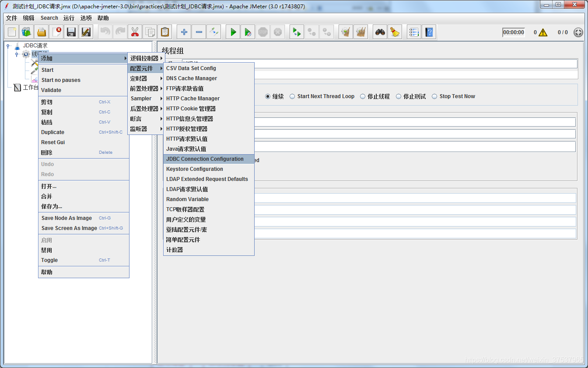588x368 pixels.
Task: Click the Toggle element toolbar icon
Action: click(x=213, y=32)
